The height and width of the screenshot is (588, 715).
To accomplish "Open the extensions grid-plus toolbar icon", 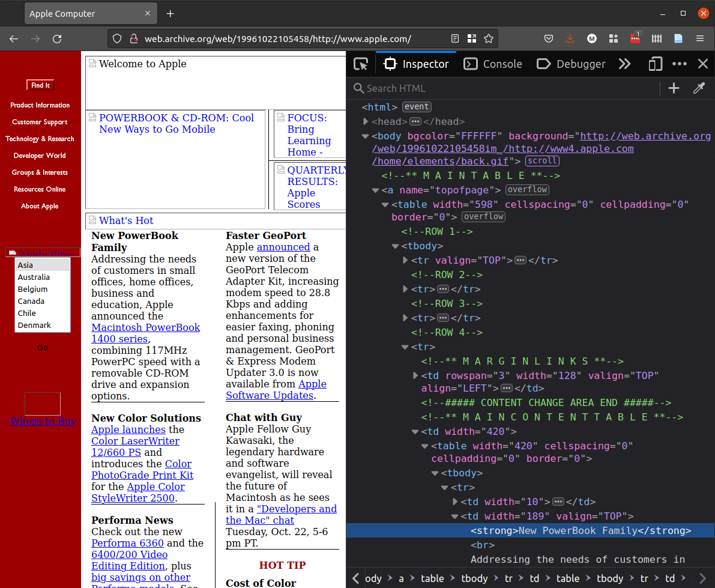I will (614, 39).
